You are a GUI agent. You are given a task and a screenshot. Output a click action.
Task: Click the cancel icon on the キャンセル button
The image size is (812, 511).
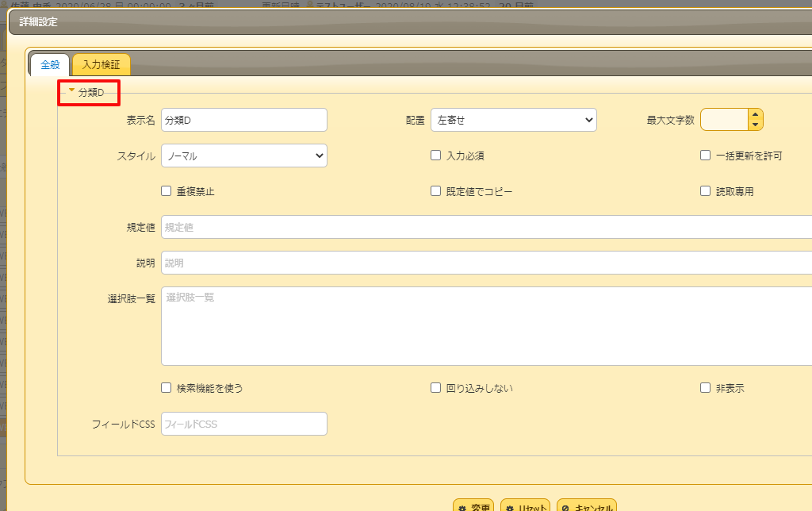(566, 506)
